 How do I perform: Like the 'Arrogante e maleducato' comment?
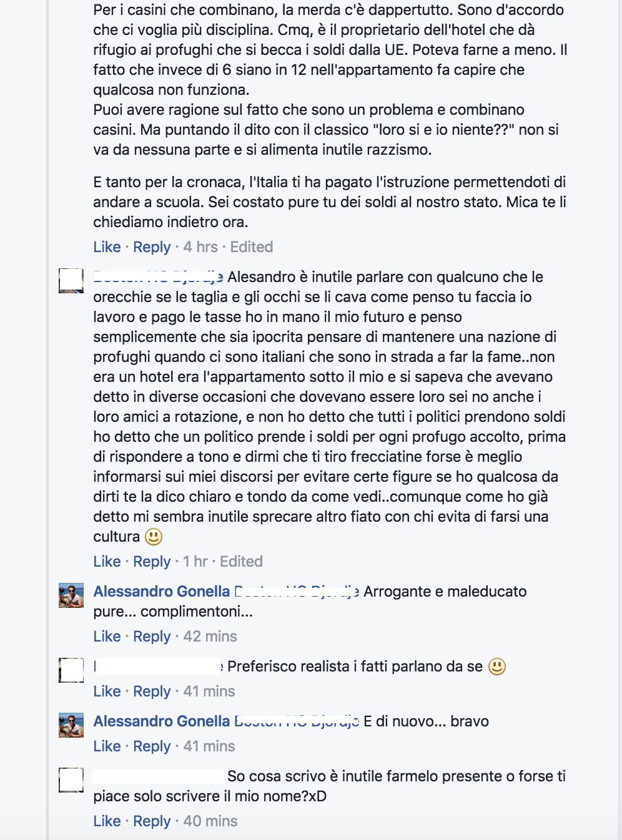(x=107, y=637)
